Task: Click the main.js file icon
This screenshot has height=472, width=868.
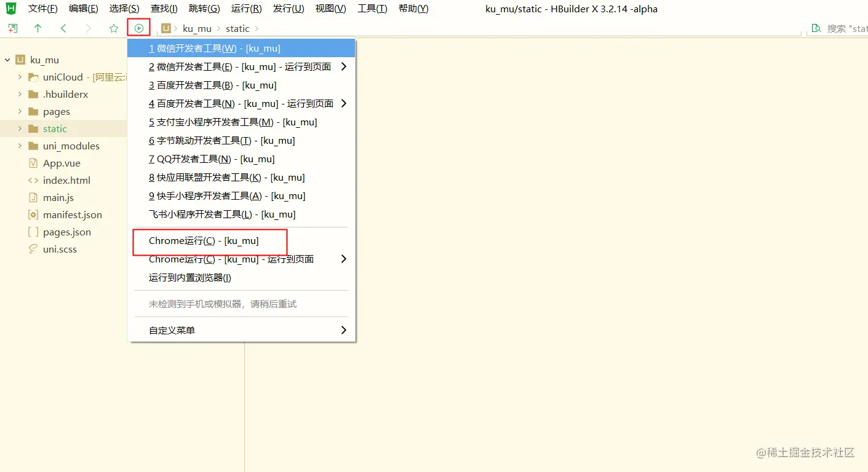Action: [33, 197]
